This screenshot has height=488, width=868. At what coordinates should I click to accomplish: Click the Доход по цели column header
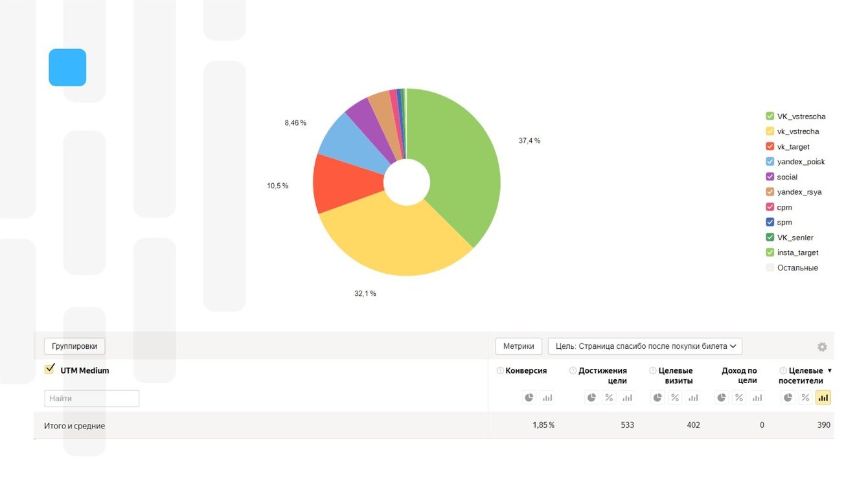[x=739, y=375]
